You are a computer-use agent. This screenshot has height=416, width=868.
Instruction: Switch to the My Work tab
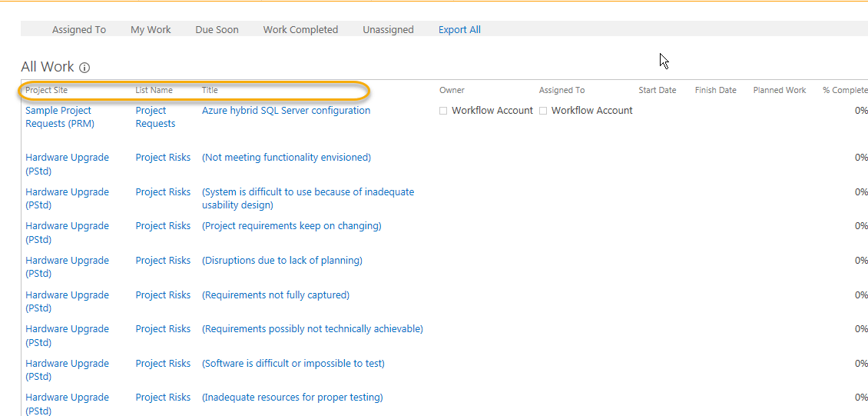pyautogui.click(x=151, y=30)
